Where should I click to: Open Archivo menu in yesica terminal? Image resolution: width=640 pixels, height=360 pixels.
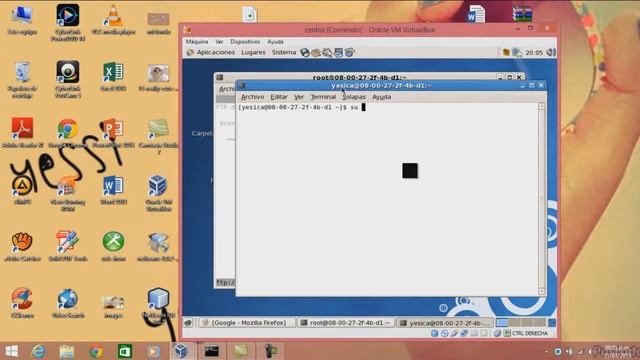tap(252, 97)
